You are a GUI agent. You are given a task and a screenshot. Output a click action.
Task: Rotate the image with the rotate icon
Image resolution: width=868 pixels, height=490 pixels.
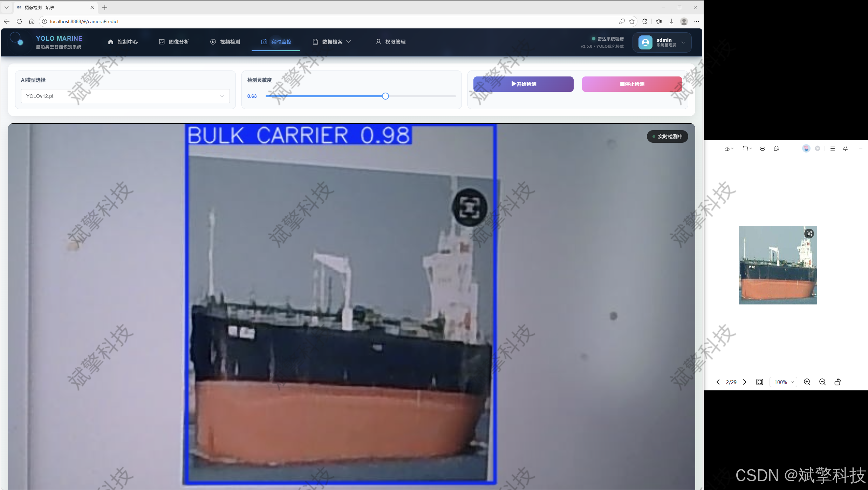838,382
